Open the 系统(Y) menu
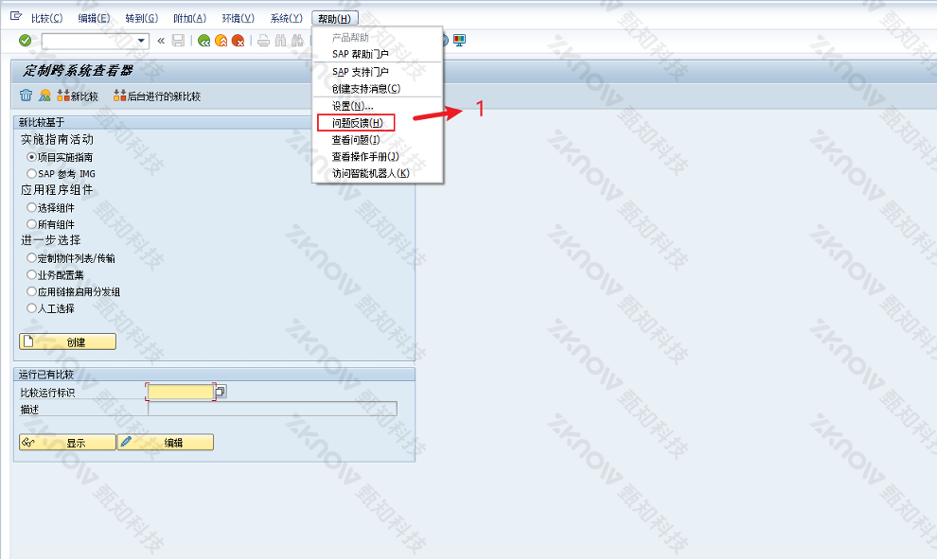Image resolution: width=937 pixels, height=560 pixels. pos(286,19)
